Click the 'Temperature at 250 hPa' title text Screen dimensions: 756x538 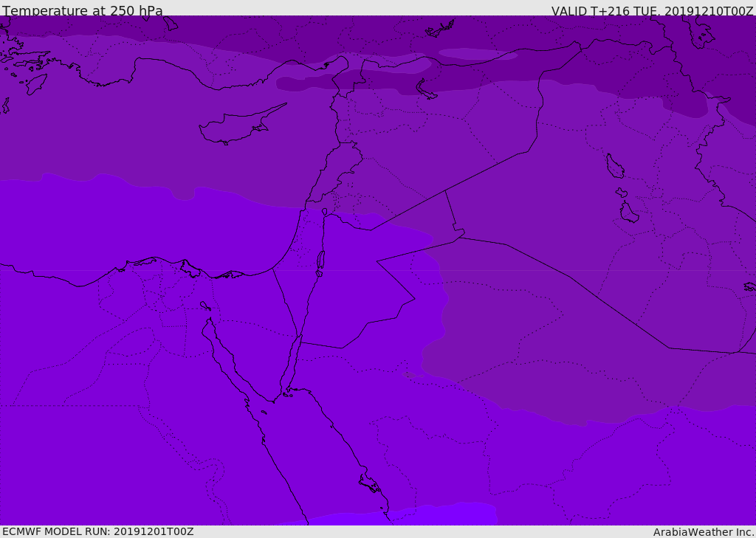pos(83,10)
